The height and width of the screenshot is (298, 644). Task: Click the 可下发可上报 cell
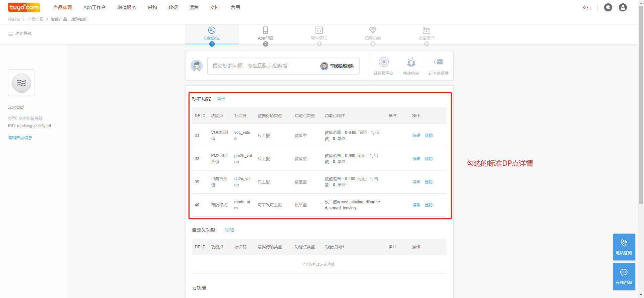point(270,205)
